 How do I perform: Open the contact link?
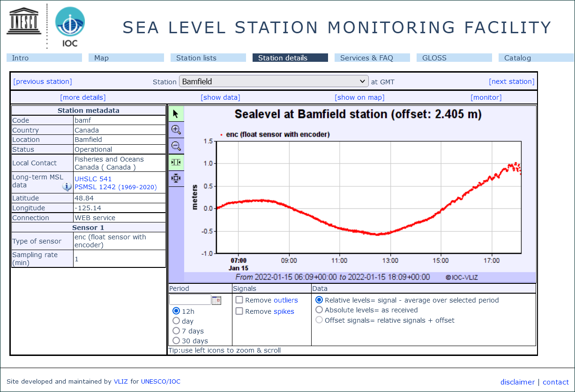click(556, 382)
